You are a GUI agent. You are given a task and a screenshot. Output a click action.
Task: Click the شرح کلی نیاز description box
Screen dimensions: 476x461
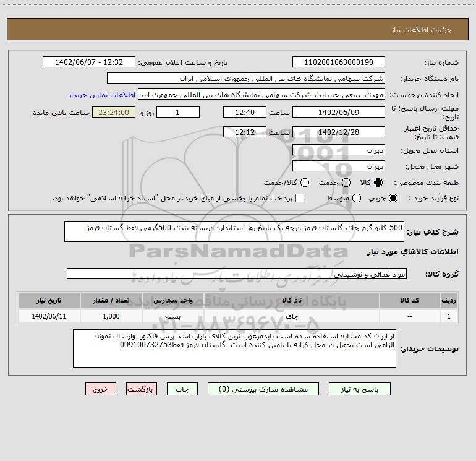[x=234, y=231]
